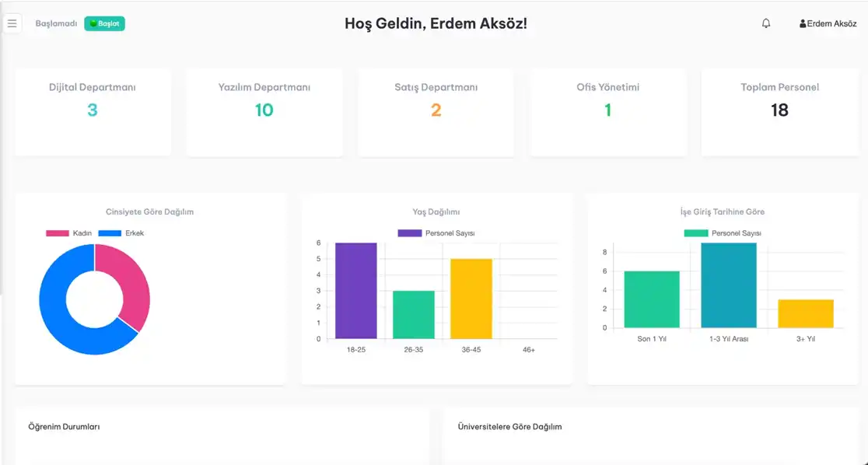Select the Dijital Departmanı card
This screenshot has width=868, height=465.
point(93,113)
